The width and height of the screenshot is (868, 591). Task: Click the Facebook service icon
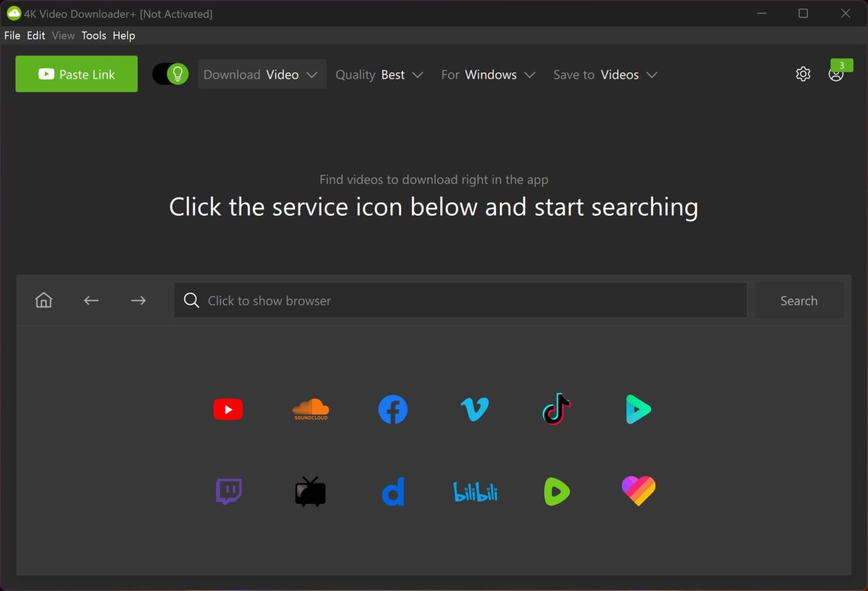click(392, 409)
